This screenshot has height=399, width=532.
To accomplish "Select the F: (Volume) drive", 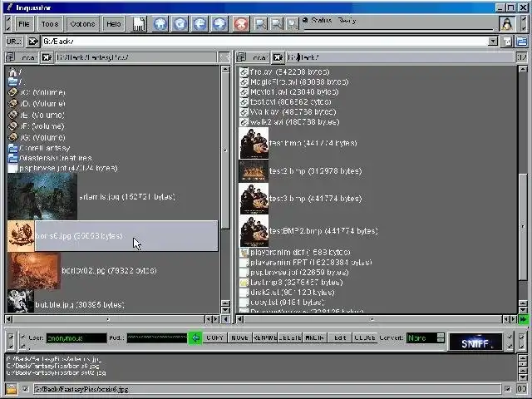I will pyautogui.click(x=37, y=126).
